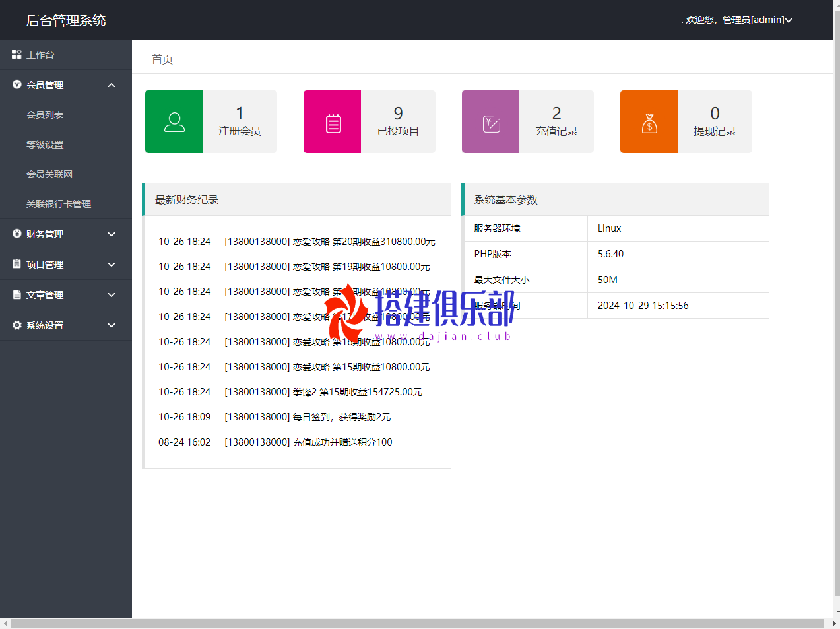This screenshot has height=629, width=840.
Task: Click the vertical scrollbar down arrow
Action: 837,612
